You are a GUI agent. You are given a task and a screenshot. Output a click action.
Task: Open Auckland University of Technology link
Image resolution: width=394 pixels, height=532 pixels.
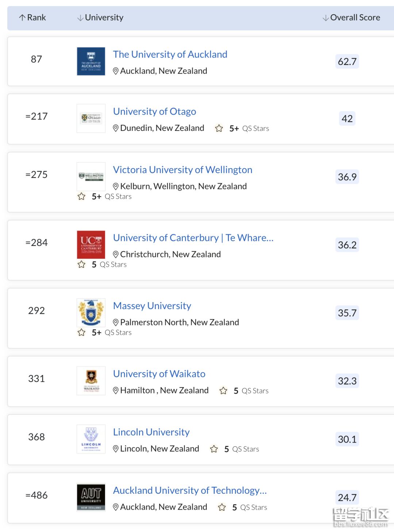click(190, 490)
